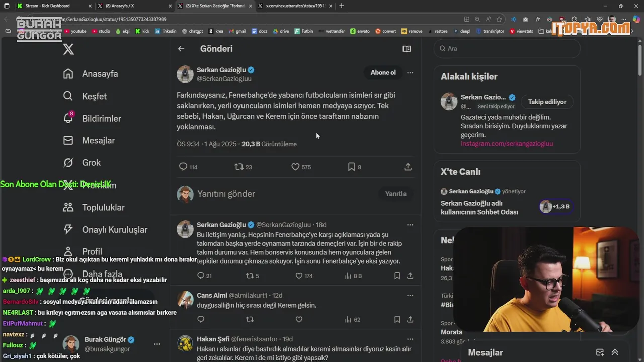Open Hakan Şafi profile name

(213, 339)
